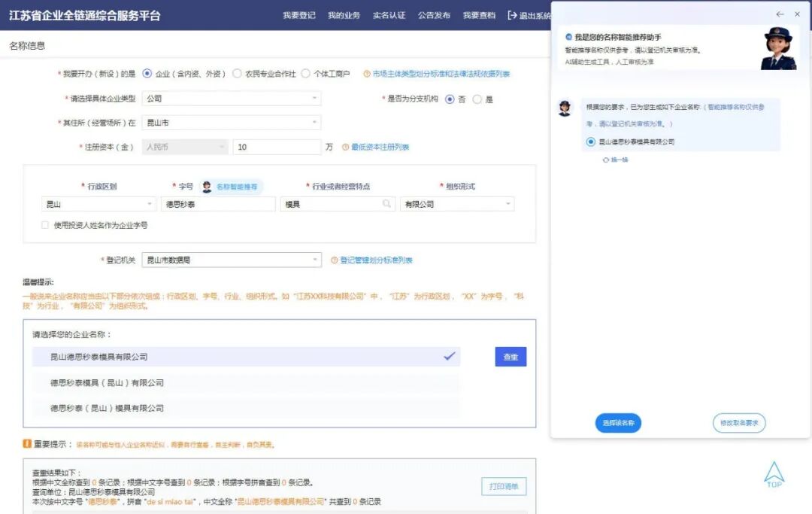Click the 换一换 refresh icon
Image resolution: width=812 pixels, height=514 pixels.
coord(606,160)
